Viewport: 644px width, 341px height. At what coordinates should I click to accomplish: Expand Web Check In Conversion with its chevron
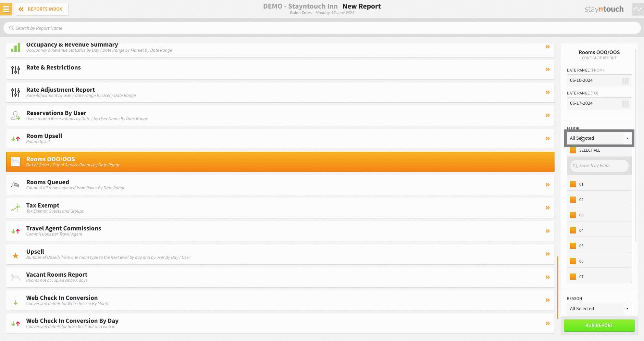click(547, 300)
